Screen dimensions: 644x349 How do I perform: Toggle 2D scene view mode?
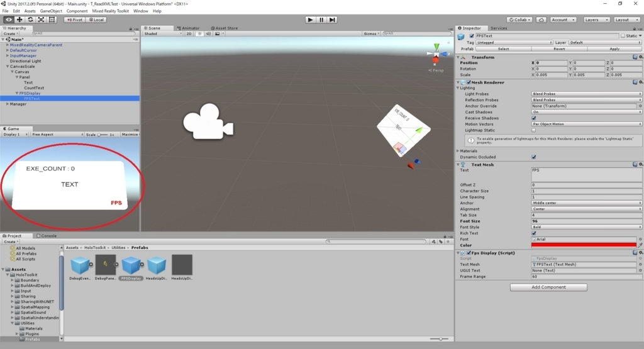click(189, 34)
